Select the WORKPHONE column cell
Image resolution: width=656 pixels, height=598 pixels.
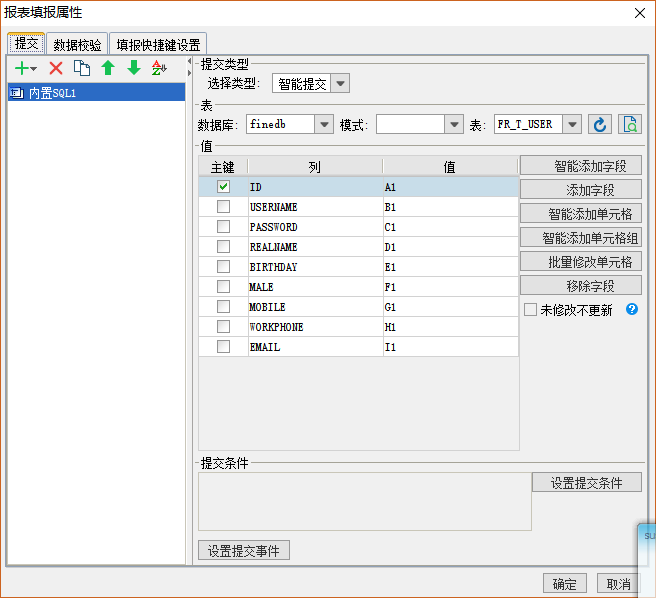315,326
